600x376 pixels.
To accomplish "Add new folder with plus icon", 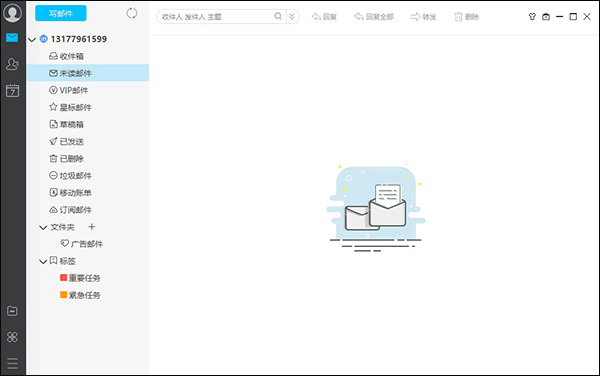I will click(91, 227).
